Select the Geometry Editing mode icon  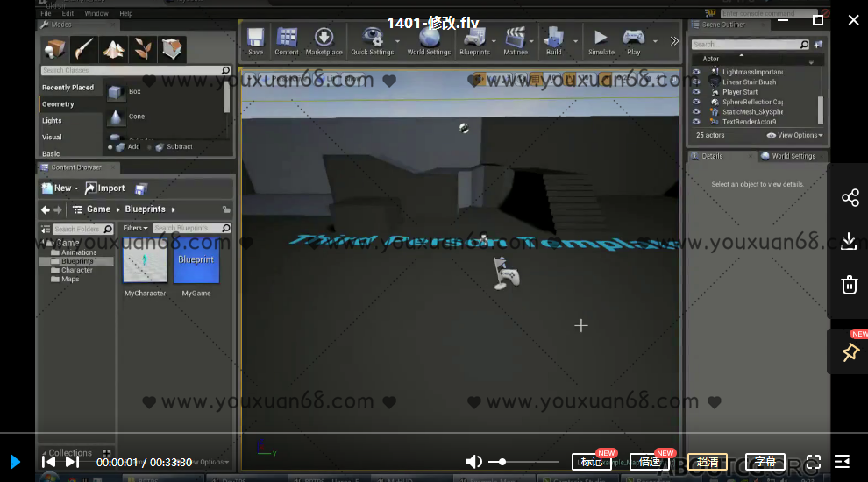[x=172, y=49]
